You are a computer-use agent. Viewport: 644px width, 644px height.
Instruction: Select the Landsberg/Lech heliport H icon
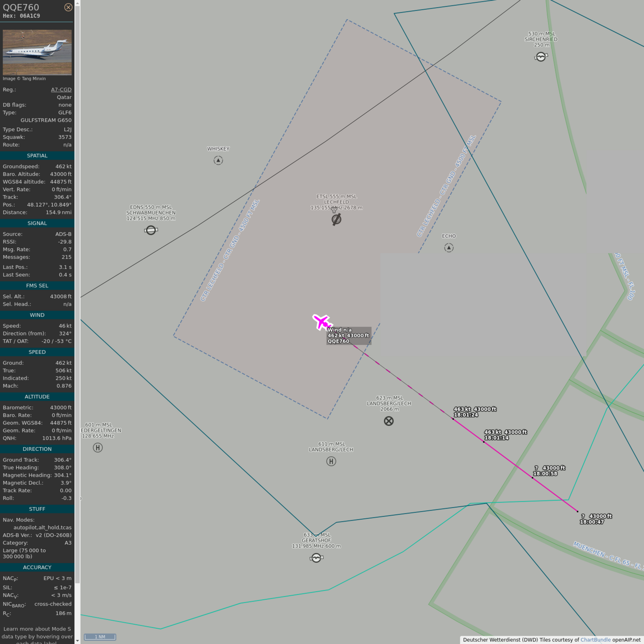(x=331, y=462)
